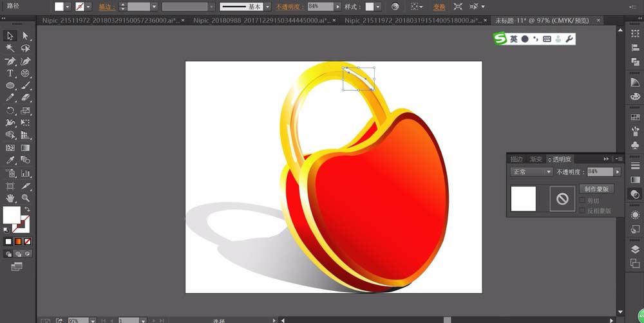Select the Gradient tool in toolbox
This screenshot has width=644, height=323.
(x=26, y=148)
